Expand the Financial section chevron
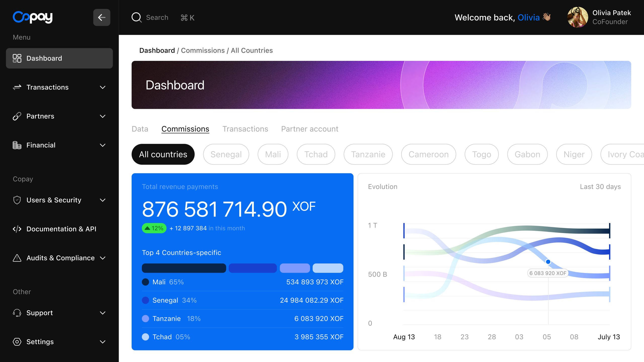 coord(102,145)
